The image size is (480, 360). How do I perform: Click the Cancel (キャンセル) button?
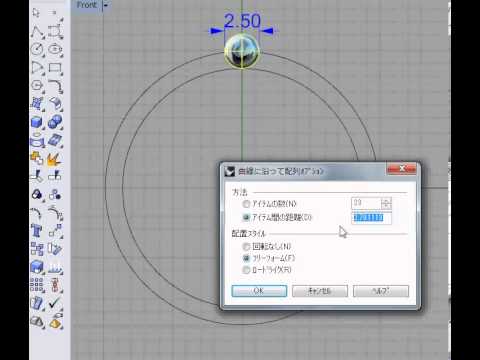(320, 291)
